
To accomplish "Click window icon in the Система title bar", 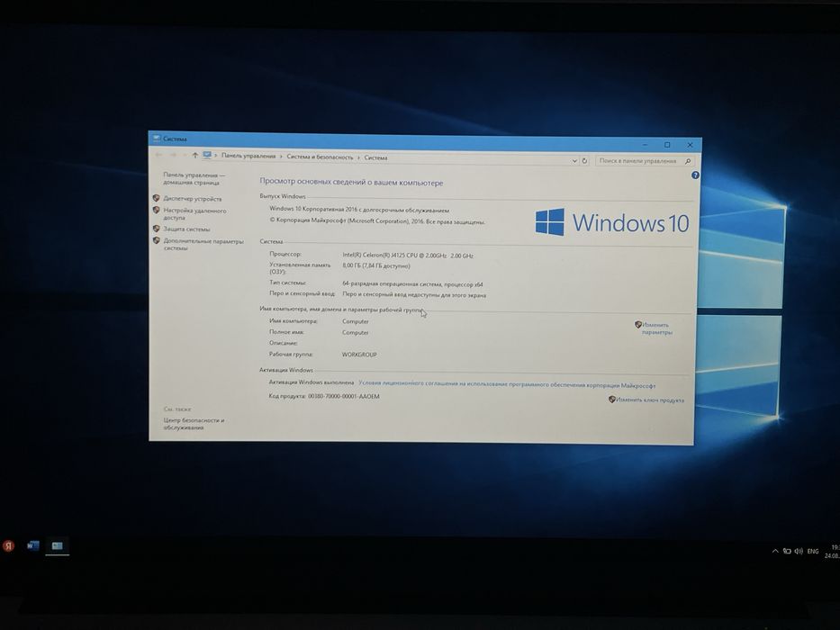I will [156, 139].
